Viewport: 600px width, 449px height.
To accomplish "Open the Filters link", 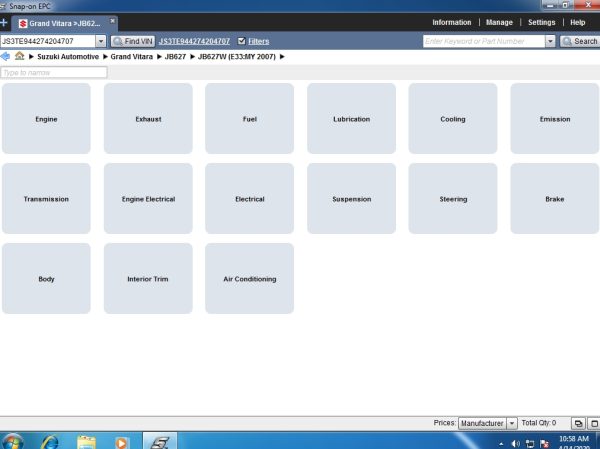I will [259, 41].
